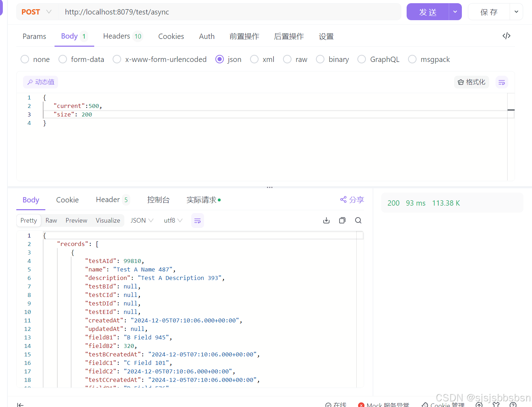
Task: Open the 设置 settings tab
Action: coord(326,36)
